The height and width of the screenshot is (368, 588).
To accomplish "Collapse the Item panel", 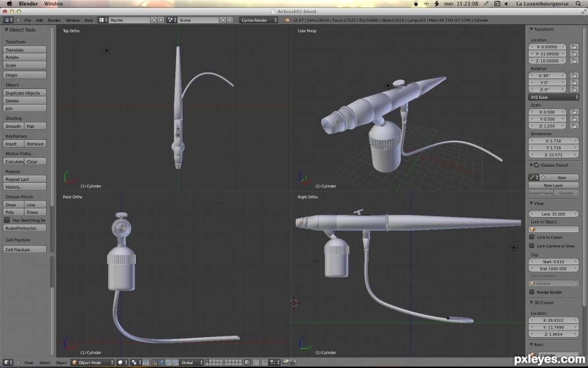I will pos(531,344).
